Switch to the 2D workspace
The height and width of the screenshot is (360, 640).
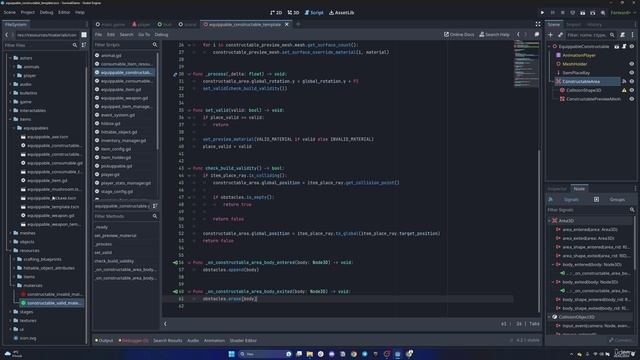coord(276,13)
